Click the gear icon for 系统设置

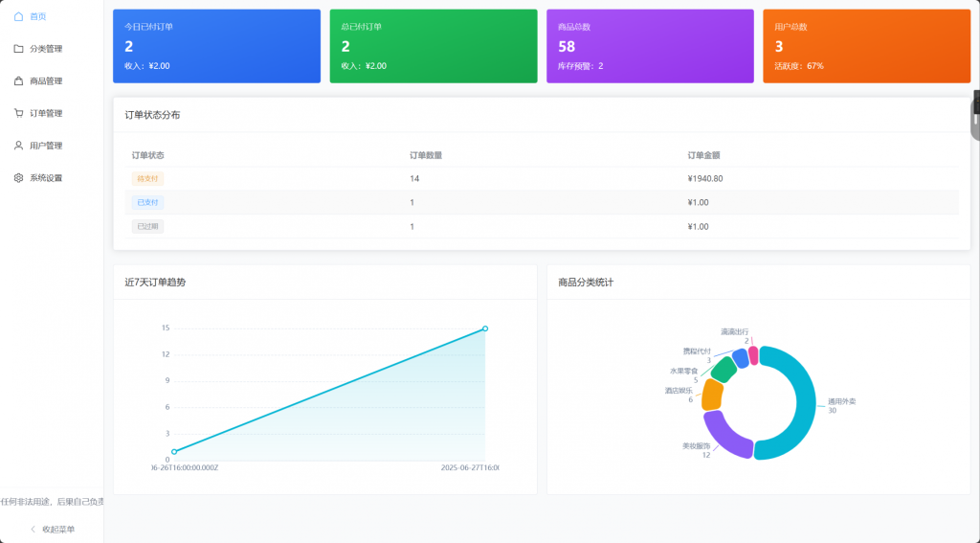[18, 178]
